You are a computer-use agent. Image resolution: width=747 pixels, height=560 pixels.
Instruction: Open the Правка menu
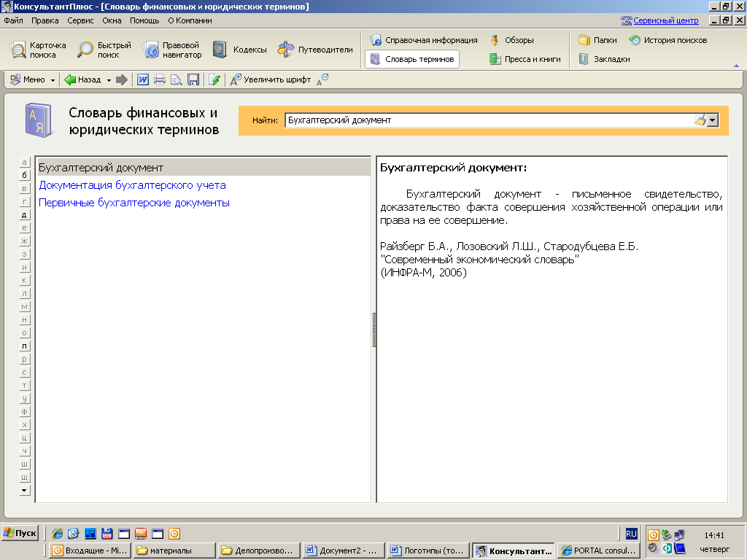click(x=44, y=20)
